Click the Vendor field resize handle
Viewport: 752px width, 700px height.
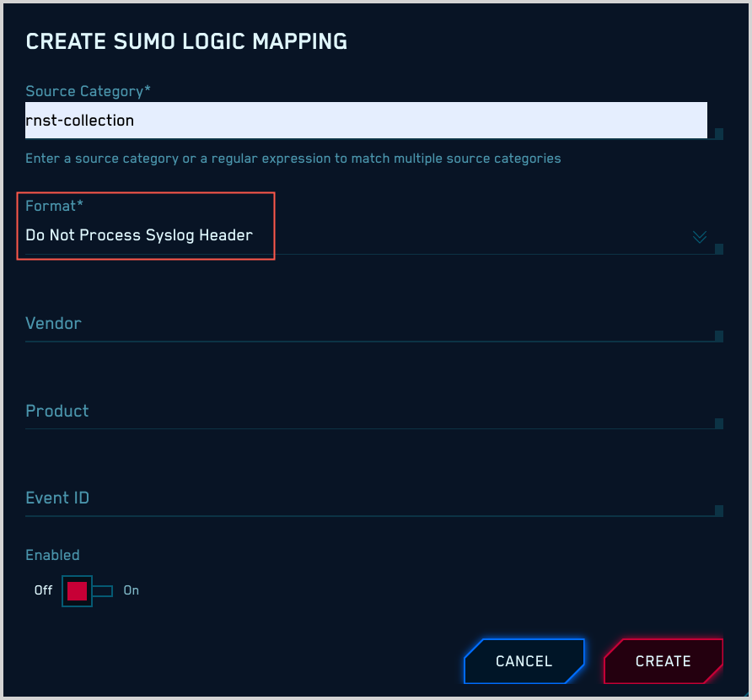(x=717, y=337)
